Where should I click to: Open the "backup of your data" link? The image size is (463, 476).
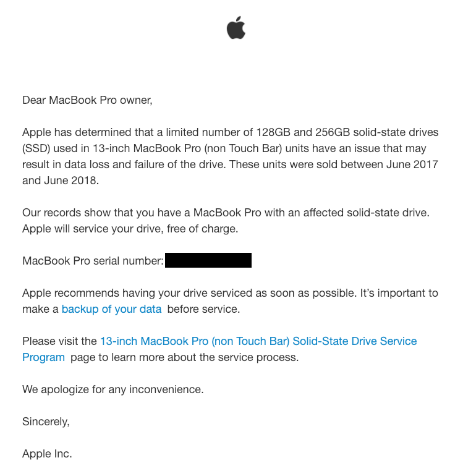coord(111,309)
